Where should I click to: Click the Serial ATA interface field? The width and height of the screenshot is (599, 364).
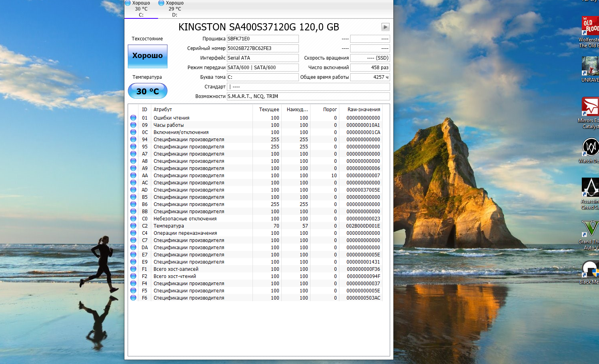tap(262, 58)
